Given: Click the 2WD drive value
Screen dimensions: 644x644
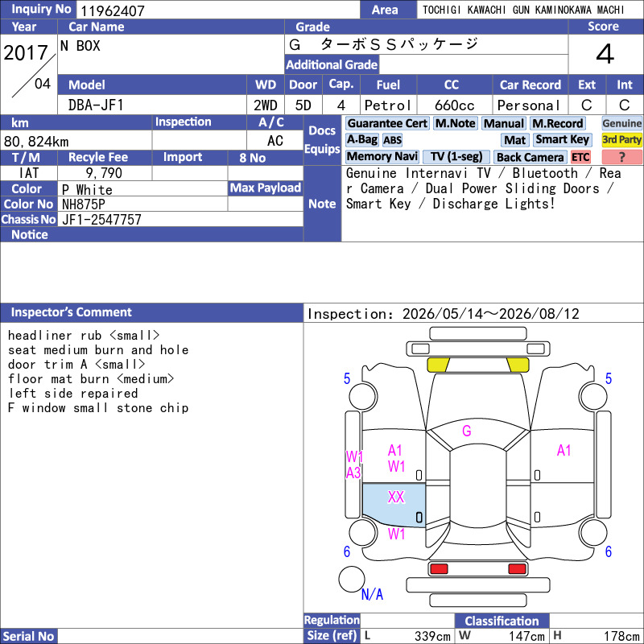Looking at the screenshot, I should (266, 105).
